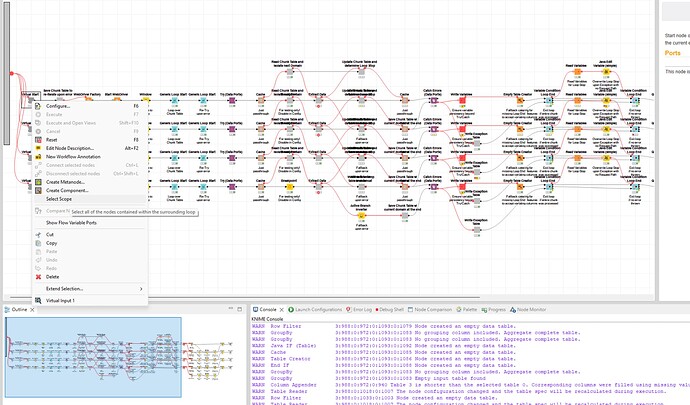Select the Active Branch Inverter node

click(361, 216)
